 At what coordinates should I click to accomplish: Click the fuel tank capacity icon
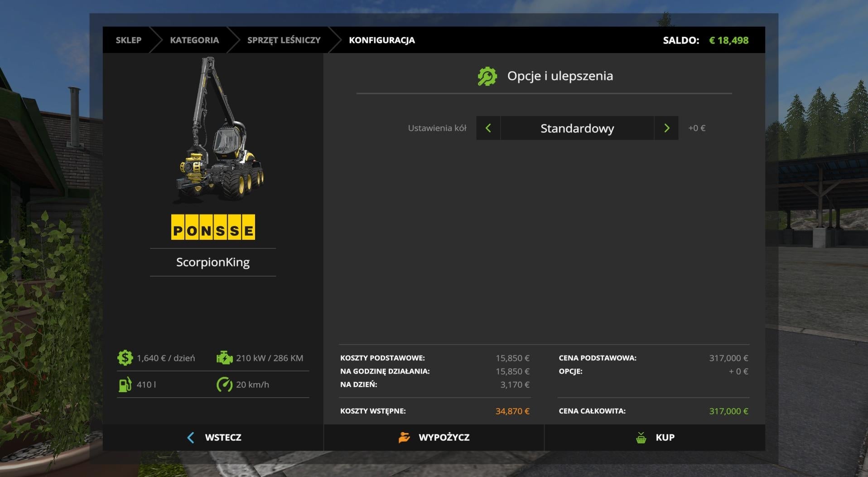pyautogui.click(x=125, y=385)
